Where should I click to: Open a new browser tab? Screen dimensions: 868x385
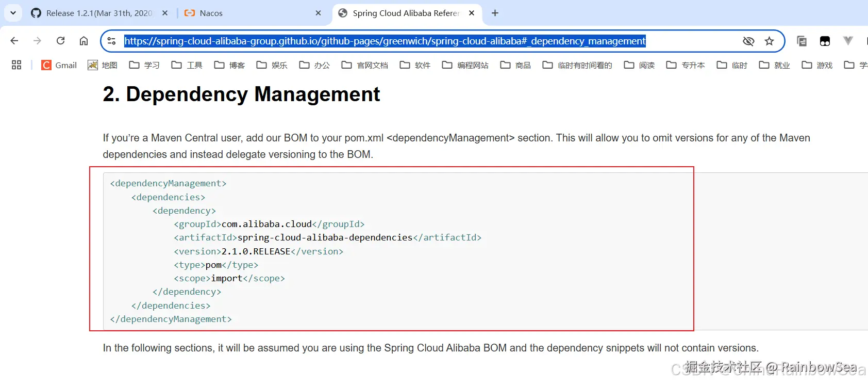[x=495, y=13]
